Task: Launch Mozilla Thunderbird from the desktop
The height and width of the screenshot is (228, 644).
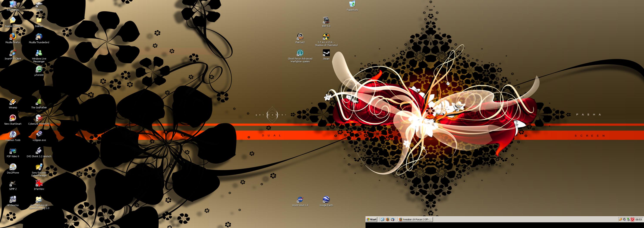Action: pyautogui.click(x=39, y=37)
